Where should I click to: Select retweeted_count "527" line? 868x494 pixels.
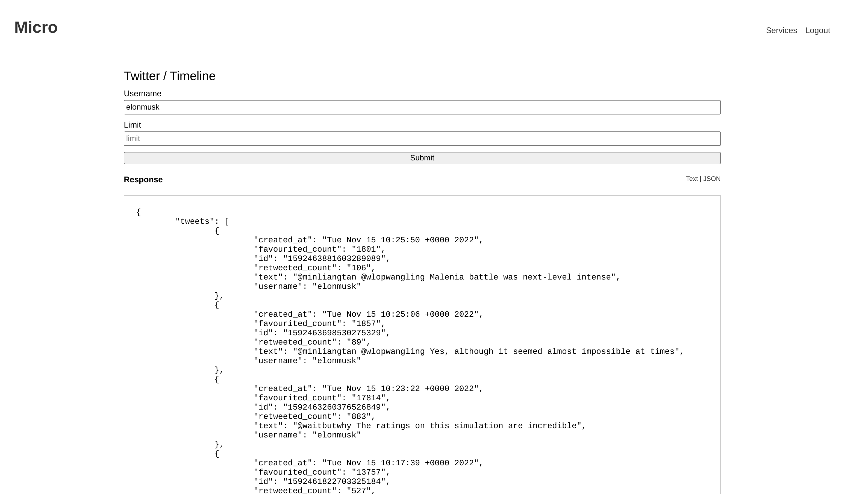tap(314, 491)
